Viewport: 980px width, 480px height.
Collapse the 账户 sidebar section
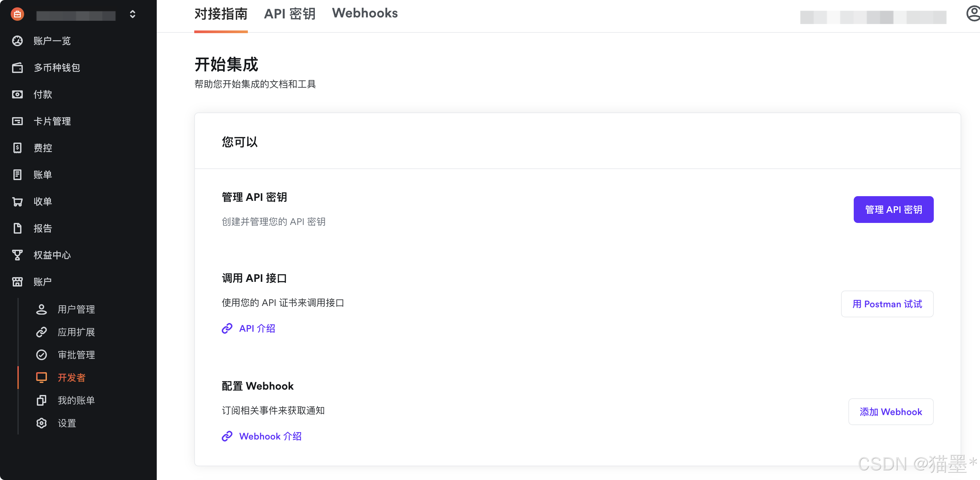click(x=42, y=282)
